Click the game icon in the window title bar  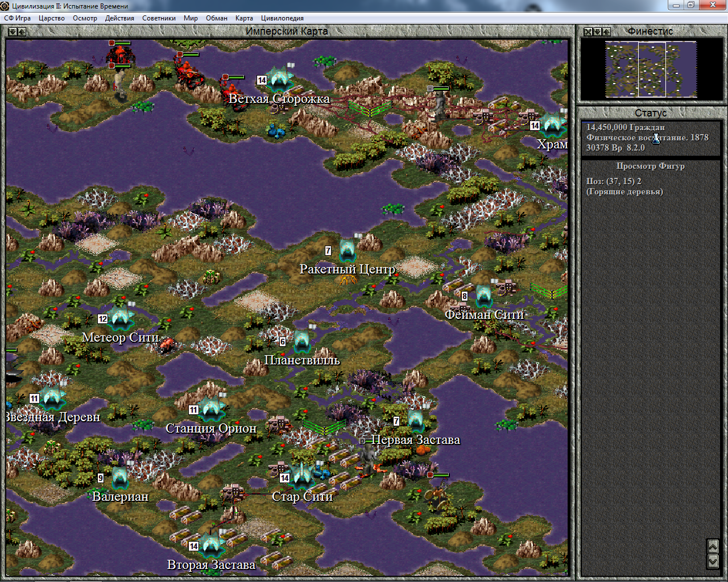pos(5,6)
